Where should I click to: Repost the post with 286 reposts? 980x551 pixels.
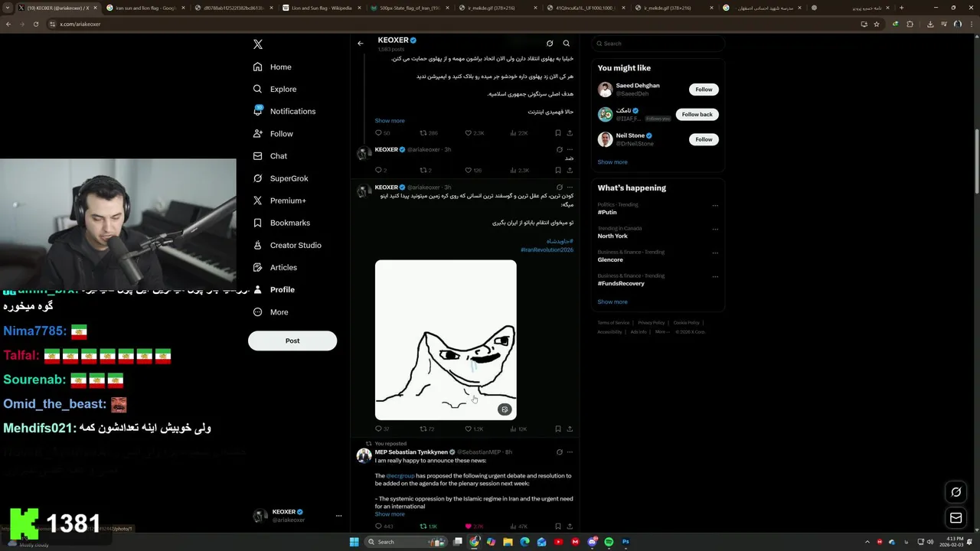pyautogui.click(x=429, y=133)
